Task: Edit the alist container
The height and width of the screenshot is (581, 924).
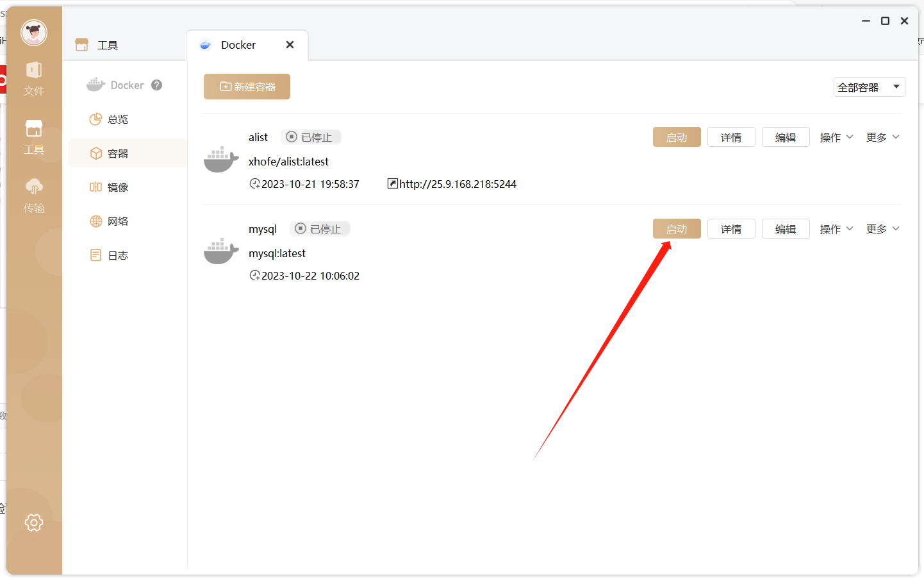Action: [x=786, y=137]
